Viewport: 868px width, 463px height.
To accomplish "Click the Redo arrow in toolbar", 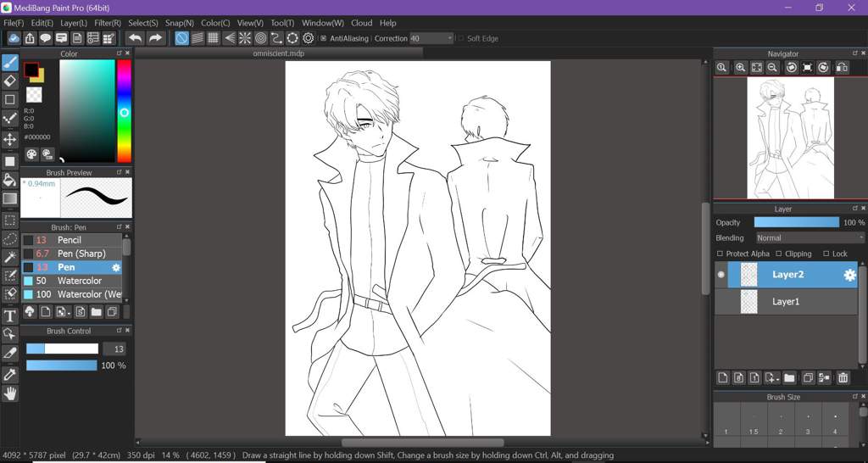I will [x=156, y=38].
